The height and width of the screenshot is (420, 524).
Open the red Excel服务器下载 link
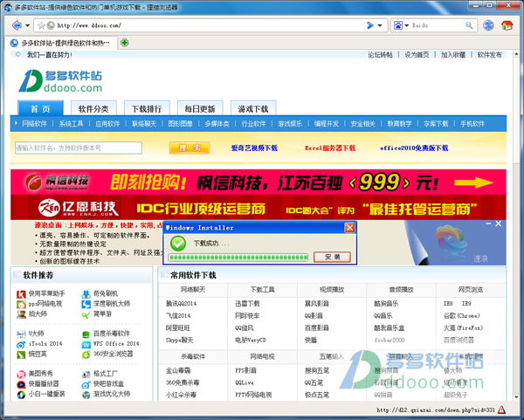click(x=330, y=148)
